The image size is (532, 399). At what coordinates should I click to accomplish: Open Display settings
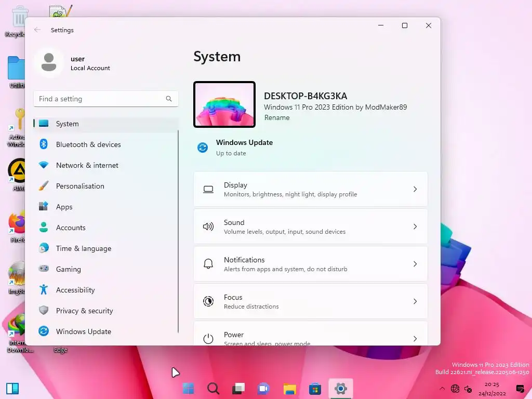311,189
